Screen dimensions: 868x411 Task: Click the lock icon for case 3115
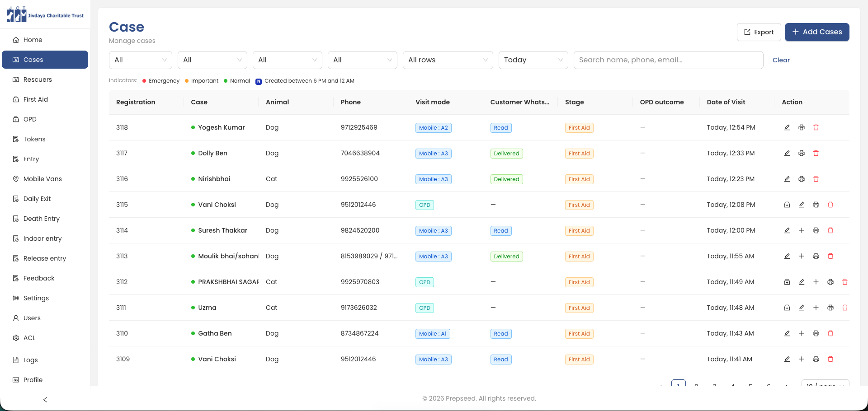tap(787, 205)
